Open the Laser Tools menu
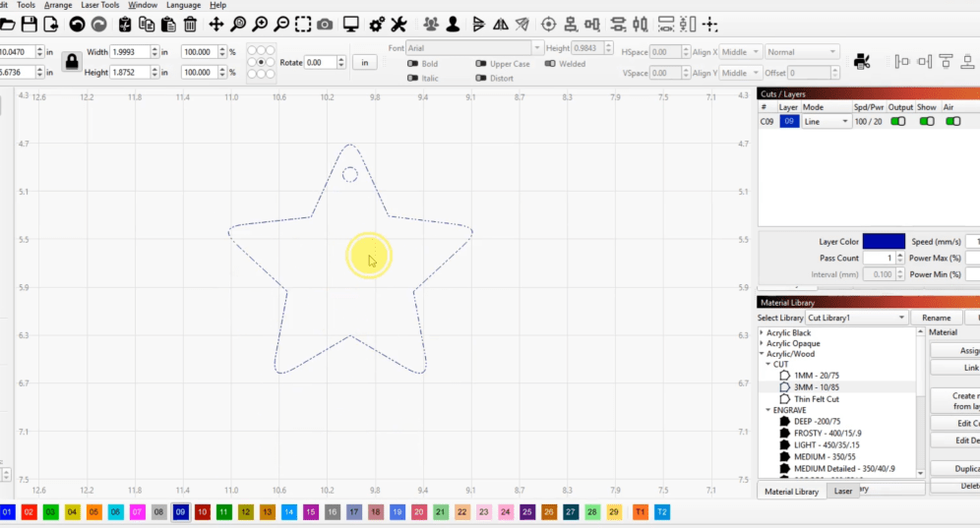980x528 pixels. point(99,5)
